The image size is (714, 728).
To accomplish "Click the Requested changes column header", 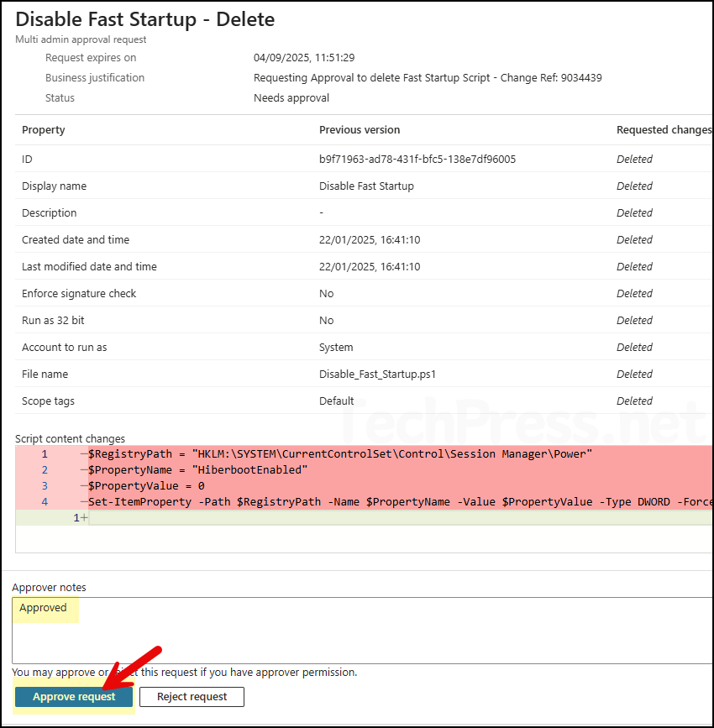I will pos(664,130).
